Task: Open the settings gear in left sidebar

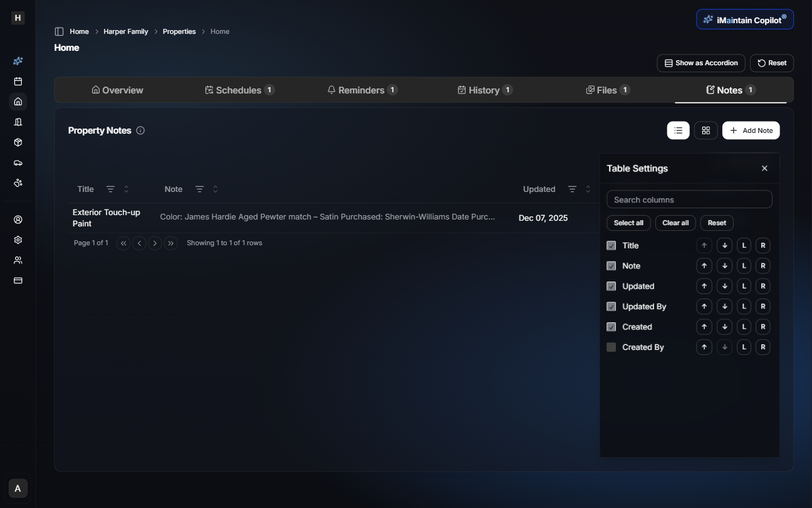Action: 18,240
